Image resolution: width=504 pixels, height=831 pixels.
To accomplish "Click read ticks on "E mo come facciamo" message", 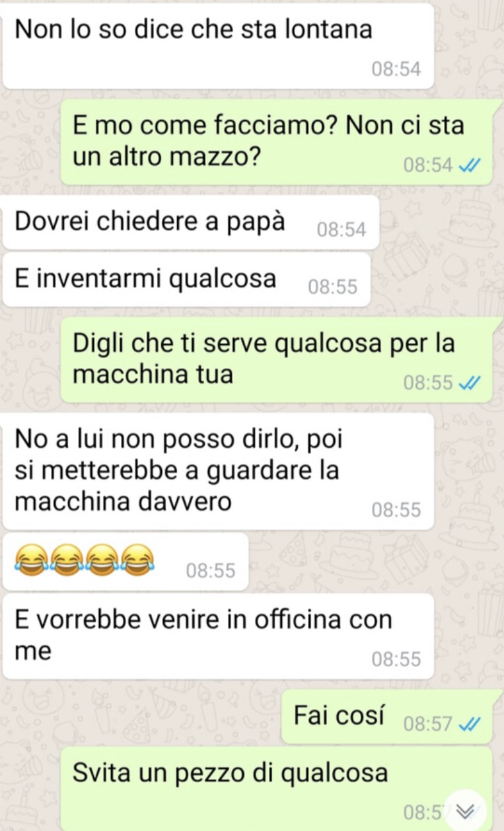I will [465, 166].
